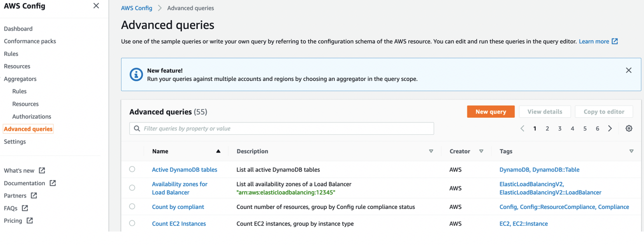Select the Count EC2 Instances radio button
Viewport: 644px width, 245px height.
pos(132,223)
